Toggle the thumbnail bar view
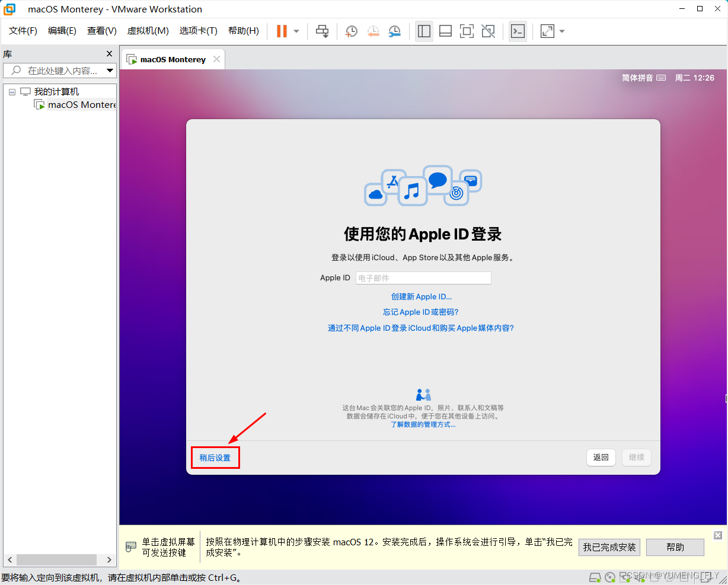The height and width of the screenshot is (585, 728). [x=445, y=31]
